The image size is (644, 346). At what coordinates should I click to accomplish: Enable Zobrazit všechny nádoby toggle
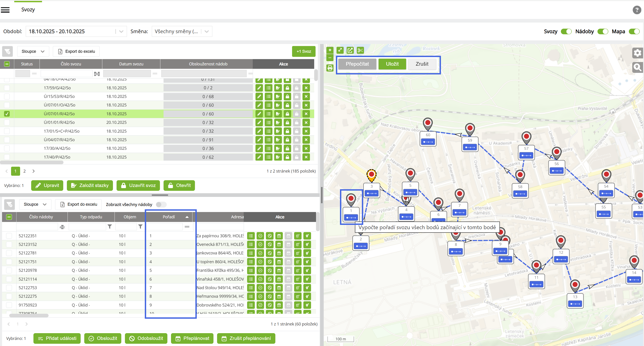(x=161, y=204)
